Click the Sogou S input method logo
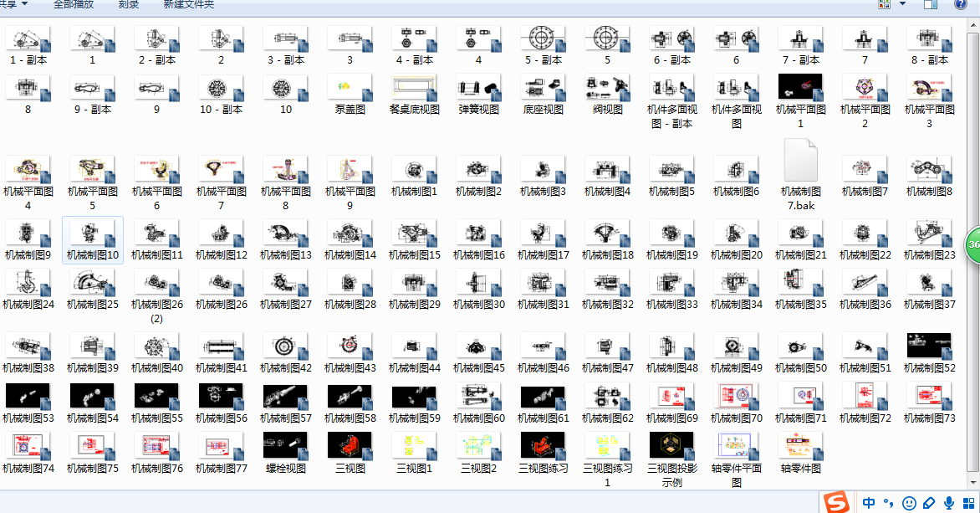This screenshot has height=513, width=980. (x=836, y=502)
